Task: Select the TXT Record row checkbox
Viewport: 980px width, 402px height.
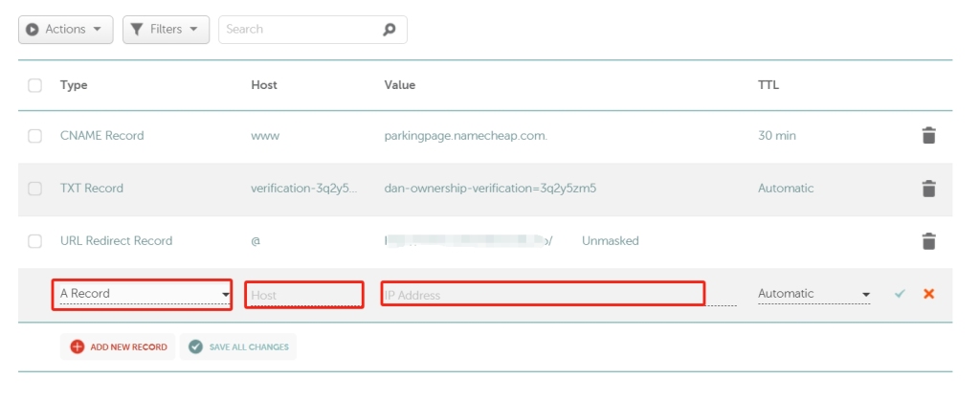Action: point(35,189)
